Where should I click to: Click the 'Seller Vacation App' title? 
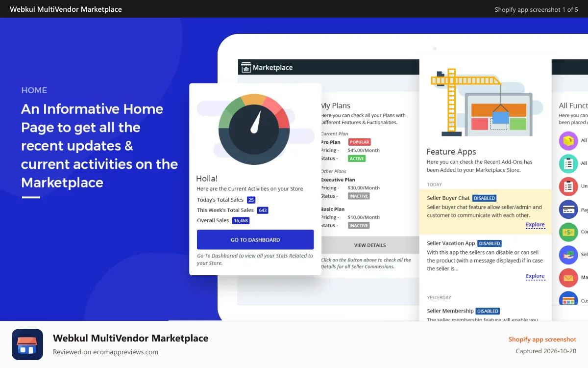tap(451, 243)
